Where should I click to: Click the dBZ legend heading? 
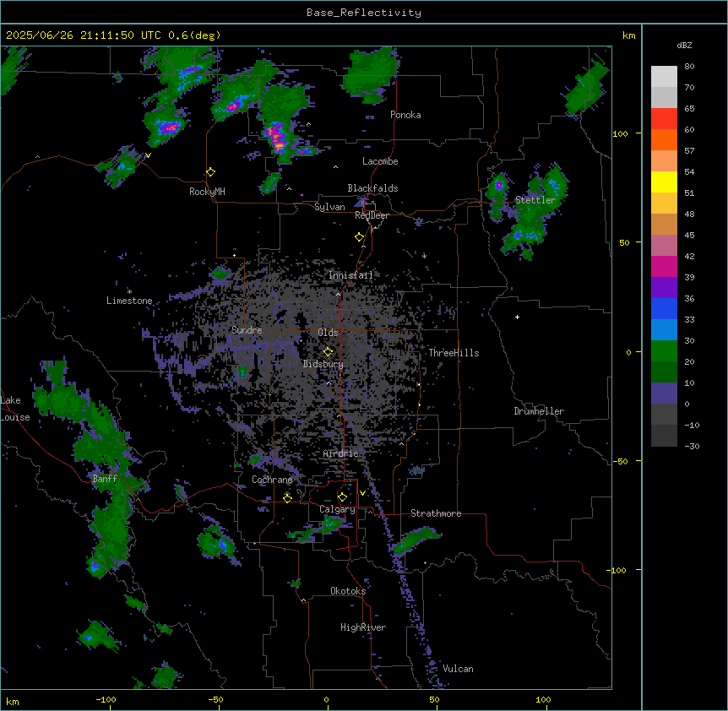tap(684, 45)
